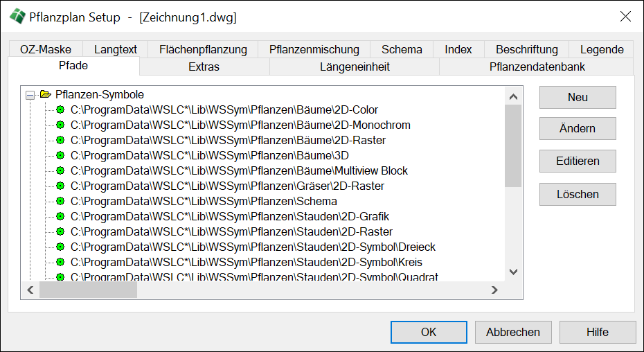Click the Editieren button
644x352 pixels.
578,161
